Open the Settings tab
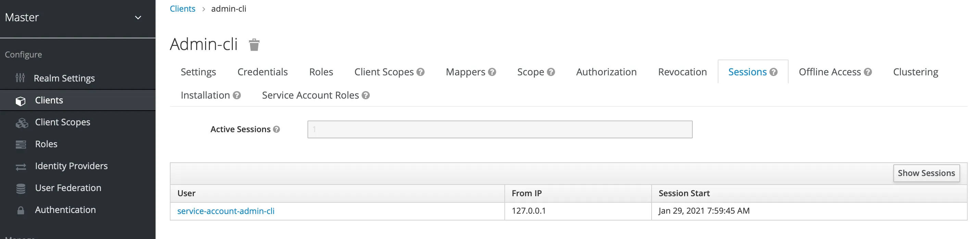The image size is (980, 239). (198, 72)
